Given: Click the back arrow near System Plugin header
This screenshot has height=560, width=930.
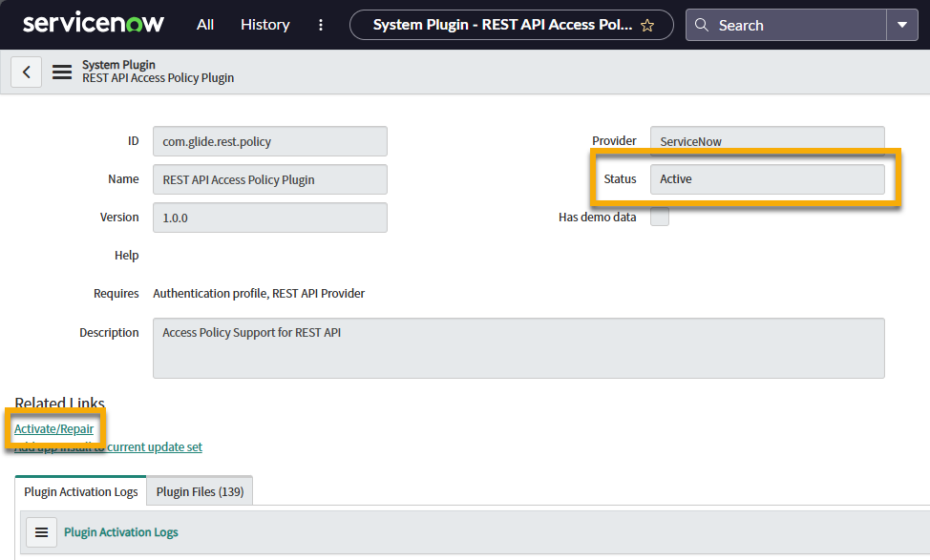Looking at the screenshot, I should click(26, 72).
